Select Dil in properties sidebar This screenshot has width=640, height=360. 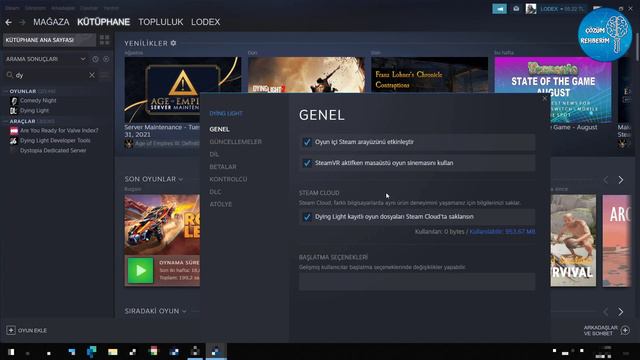tap(214, 154)
